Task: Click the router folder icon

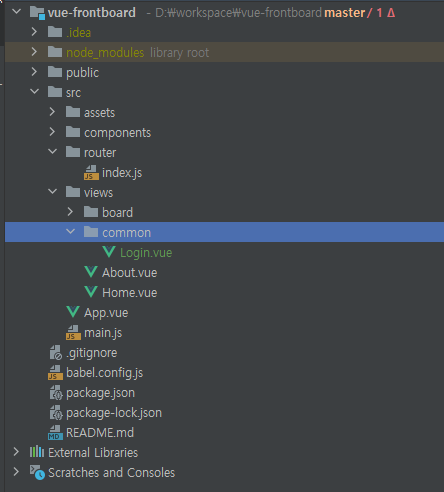Action: coord(73,152)
